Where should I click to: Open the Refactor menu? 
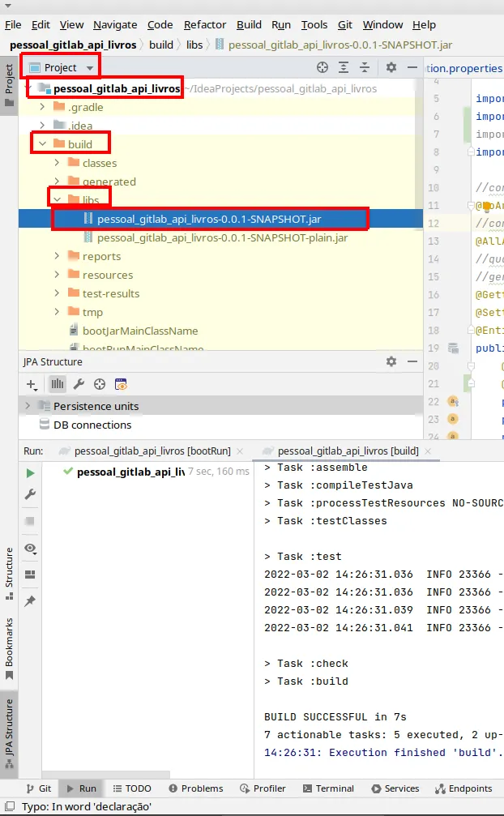[205, 24]
